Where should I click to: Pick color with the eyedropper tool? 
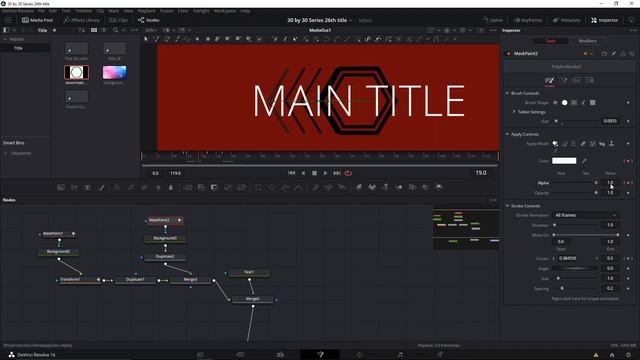584,161
